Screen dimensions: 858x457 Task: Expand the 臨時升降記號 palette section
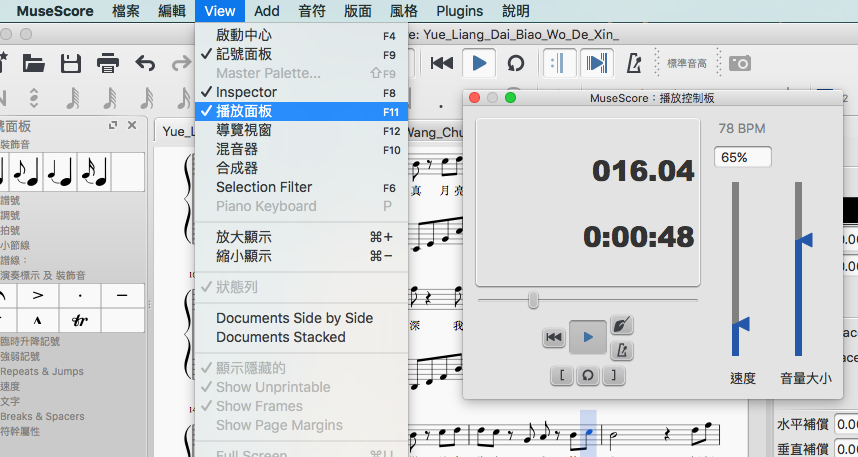30,342
